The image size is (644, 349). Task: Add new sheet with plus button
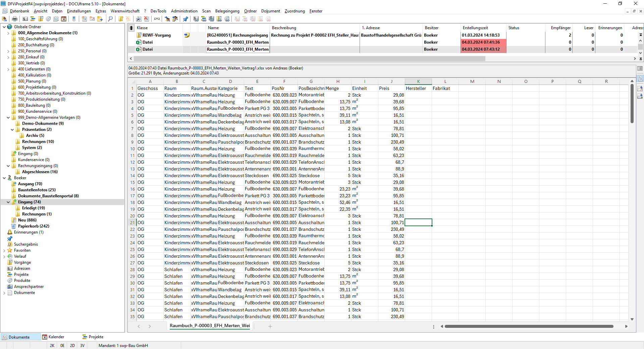coord(270,326)
